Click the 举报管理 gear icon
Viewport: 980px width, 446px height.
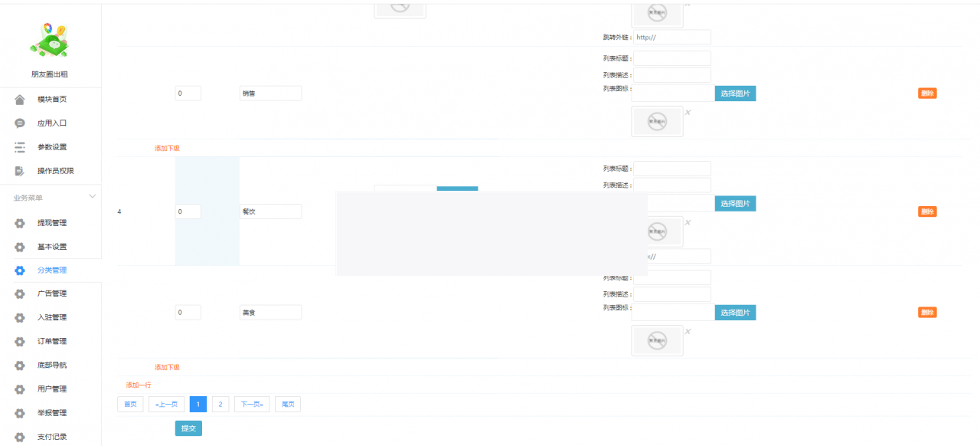(19, 412)
